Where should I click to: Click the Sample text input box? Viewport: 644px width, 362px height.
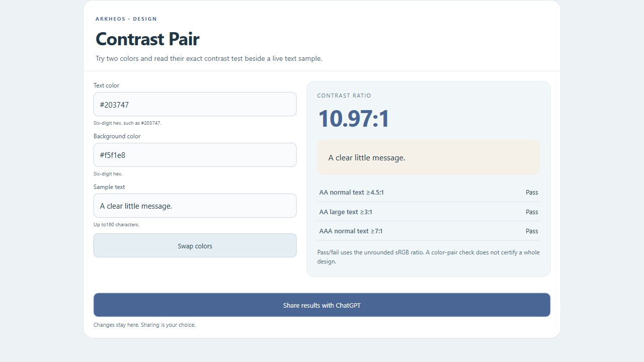(x=195, y=206)
